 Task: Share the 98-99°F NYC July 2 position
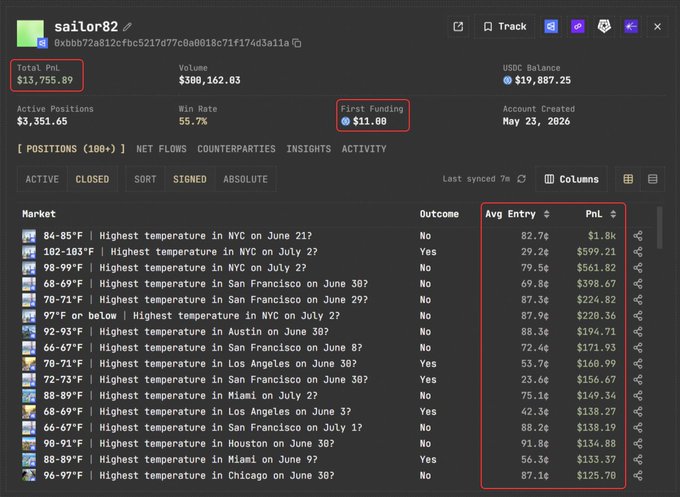pos(638,268)
